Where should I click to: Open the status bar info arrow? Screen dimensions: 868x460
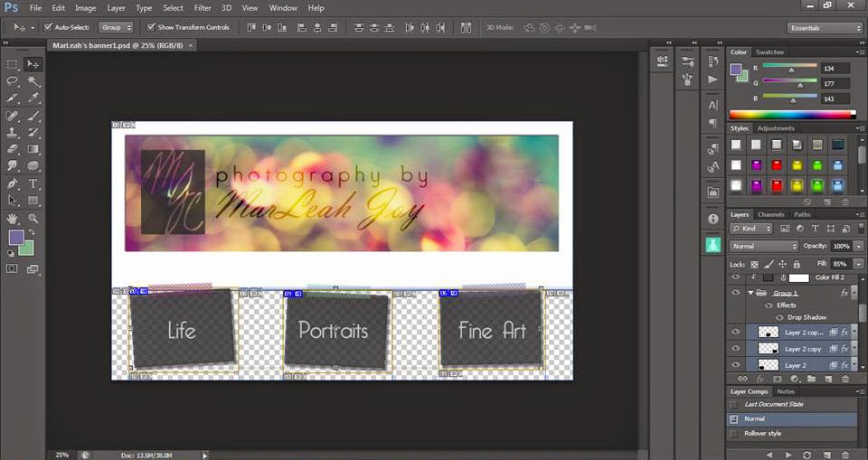pos(205,455)
